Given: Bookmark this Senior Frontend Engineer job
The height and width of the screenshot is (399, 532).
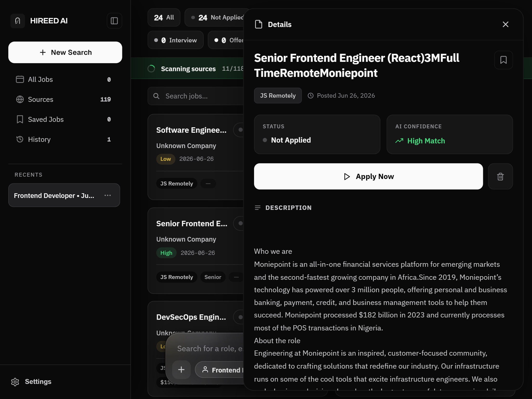Looking at the screenshot, I should tap(503, 60).
